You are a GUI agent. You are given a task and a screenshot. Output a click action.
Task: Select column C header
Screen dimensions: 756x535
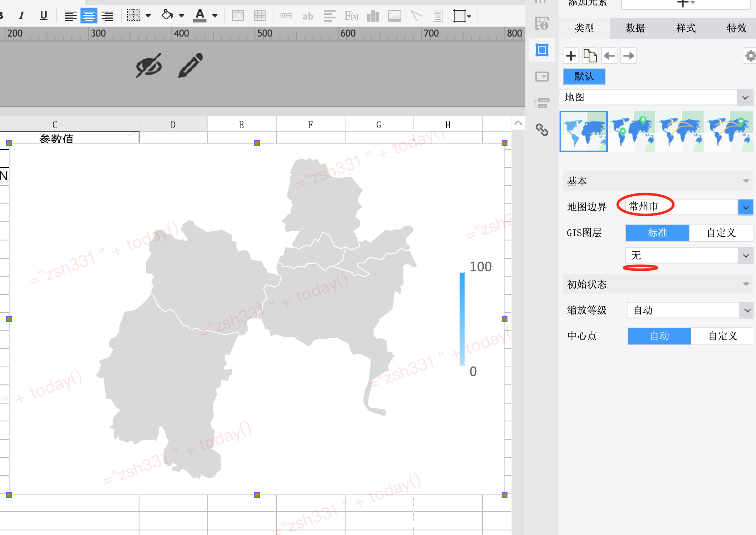[55, 125]
